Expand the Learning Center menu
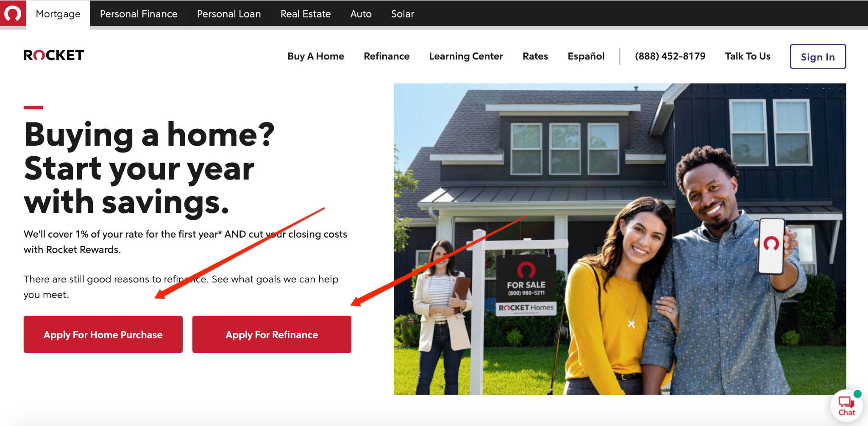 (466, 56)
